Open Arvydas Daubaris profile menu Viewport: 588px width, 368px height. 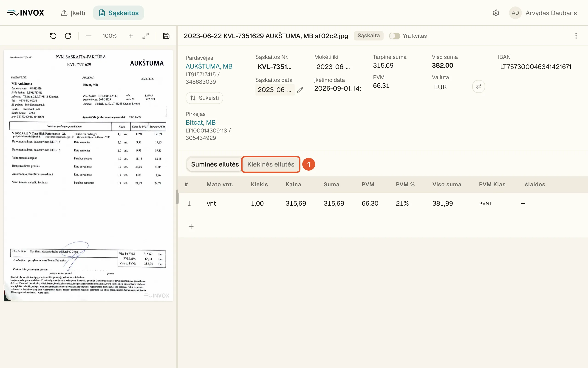[x=551, y=13]
